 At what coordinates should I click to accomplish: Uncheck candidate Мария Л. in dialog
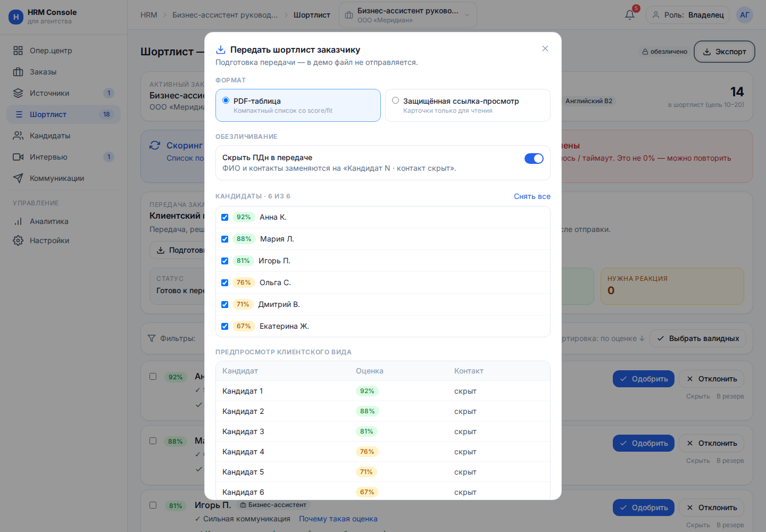pos(225,239)
